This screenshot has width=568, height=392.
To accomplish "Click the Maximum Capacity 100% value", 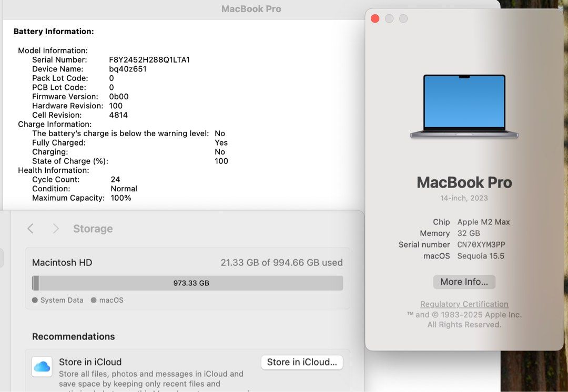I will click(120, 198).
